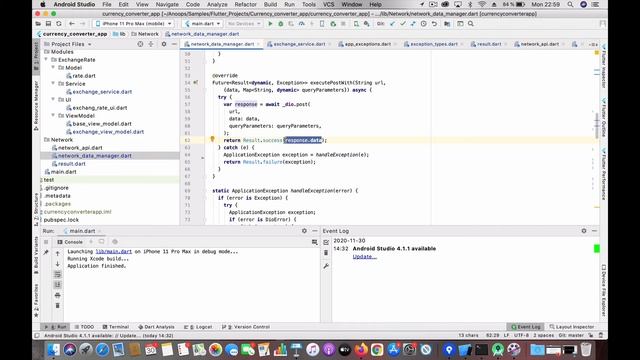Click the green Run button in toolbar
The width and height of the screenshot is (640, 360).
tap(270, 24)
